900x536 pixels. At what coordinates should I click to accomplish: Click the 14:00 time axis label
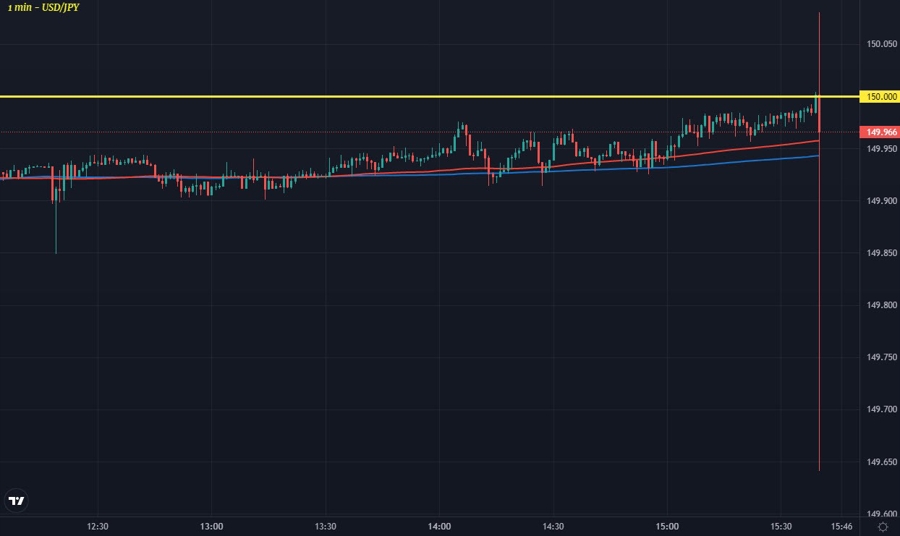coord(440,526)
